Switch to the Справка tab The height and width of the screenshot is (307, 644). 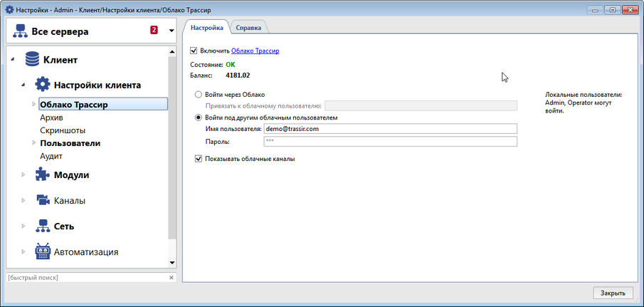248,28
